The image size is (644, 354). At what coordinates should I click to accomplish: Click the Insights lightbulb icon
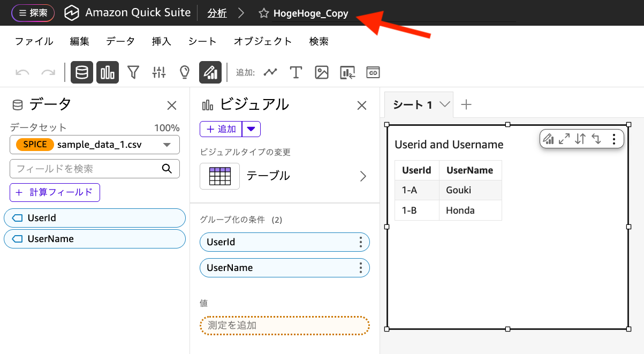point(184,72)
